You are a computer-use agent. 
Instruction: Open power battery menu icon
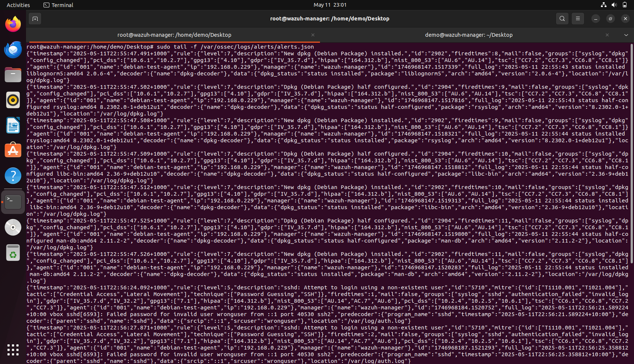pos(625,5)
